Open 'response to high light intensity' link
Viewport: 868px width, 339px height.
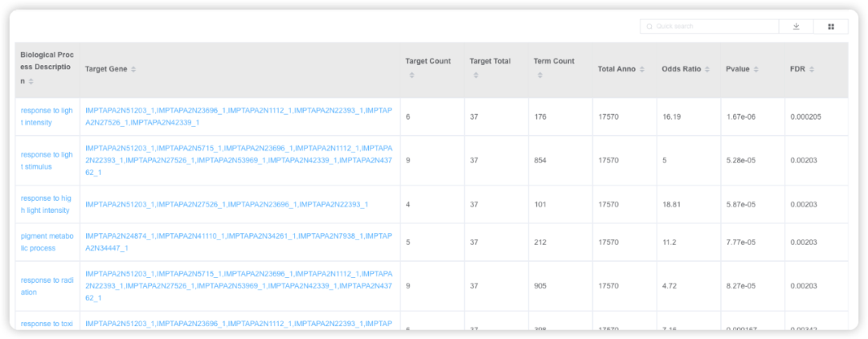pyautogui.click(x=47, y=204)
